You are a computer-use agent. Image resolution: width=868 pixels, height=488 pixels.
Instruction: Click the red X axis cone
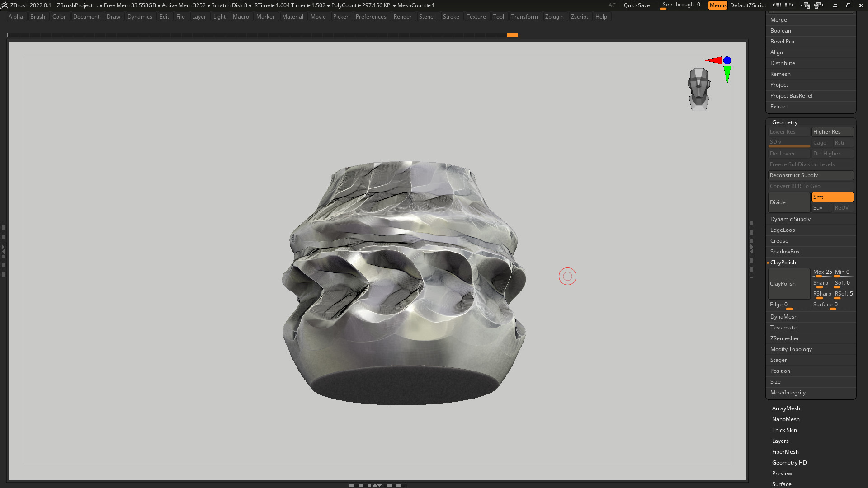714,60
